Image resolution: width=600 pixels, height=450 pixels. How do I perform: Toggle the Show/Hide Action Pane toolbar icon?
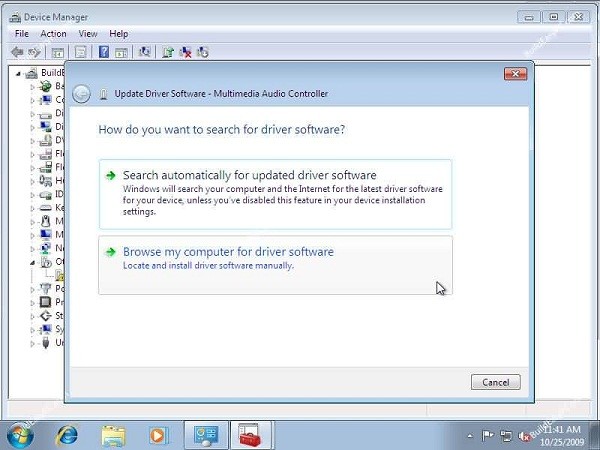tap(121, 52)
